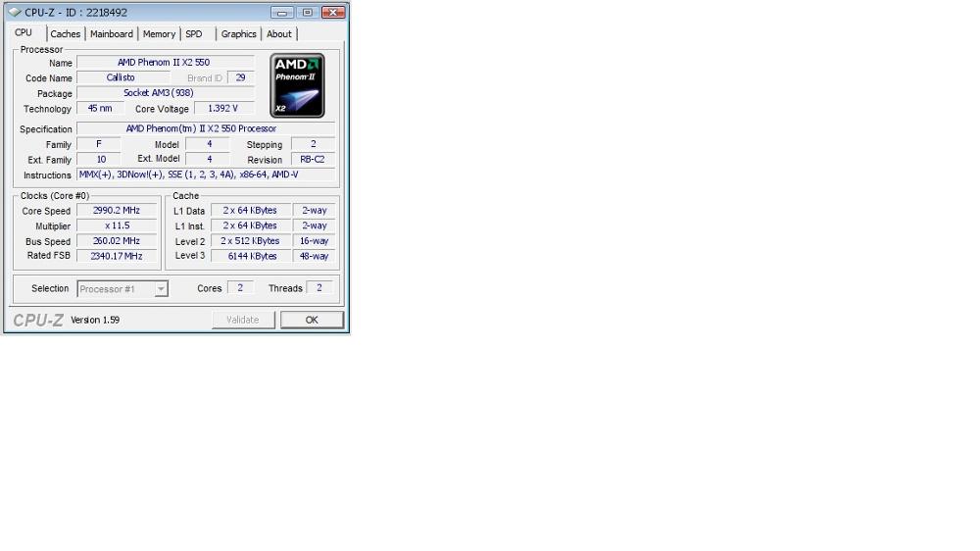The width and height of the screenshot is (980, 551).
Task: Click the Core Voltage value 1.392 V
Action: [x=223, y=108]
